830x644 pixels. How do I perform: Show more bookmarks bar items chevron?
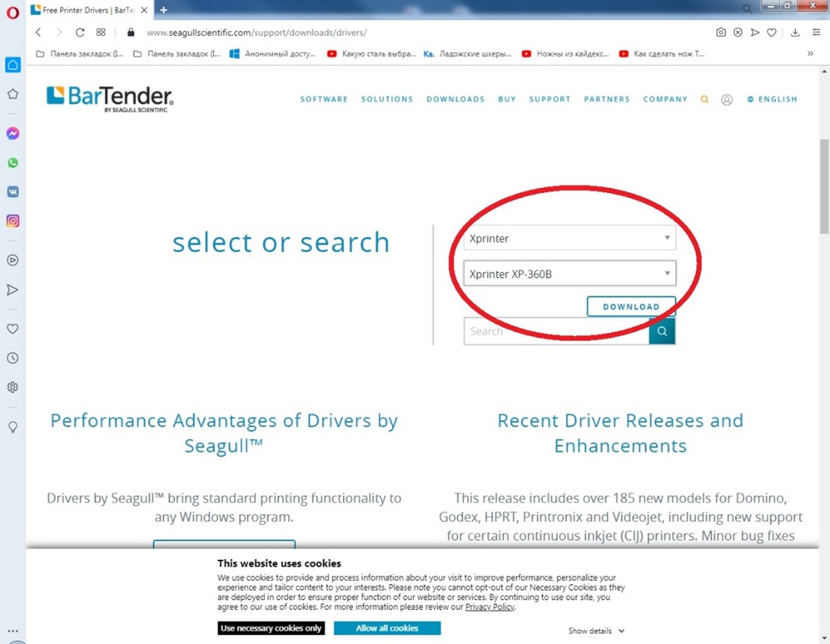coord(810,53)
